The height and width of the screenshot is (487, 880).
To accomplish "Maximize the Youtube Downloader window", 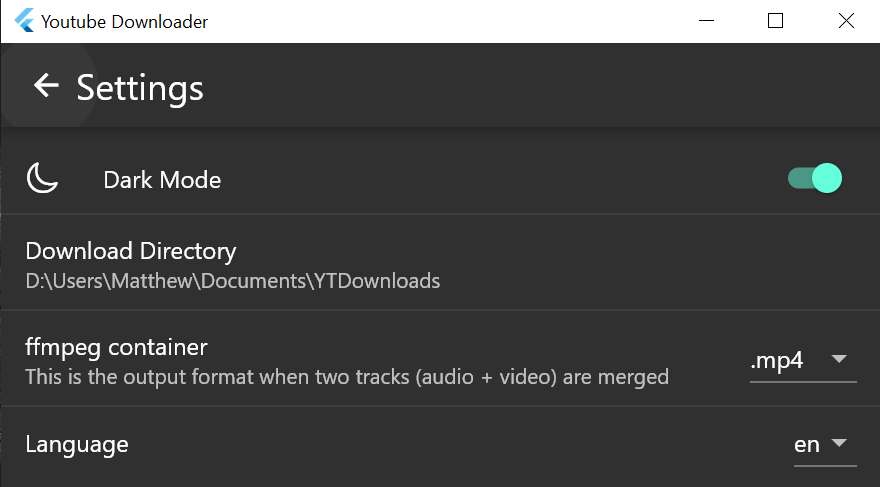I will (x=775, y=21).
